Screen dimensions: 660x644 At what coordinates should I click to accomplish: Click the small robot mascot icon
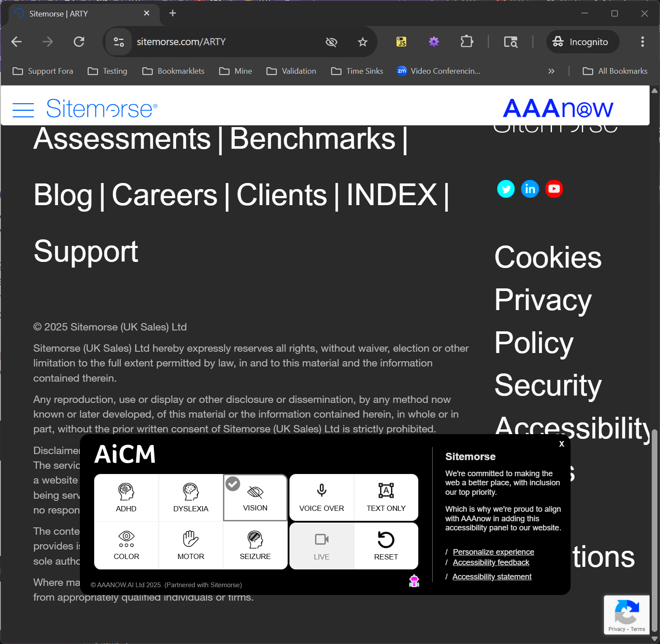pyautogui.click(x=414, y=581)
